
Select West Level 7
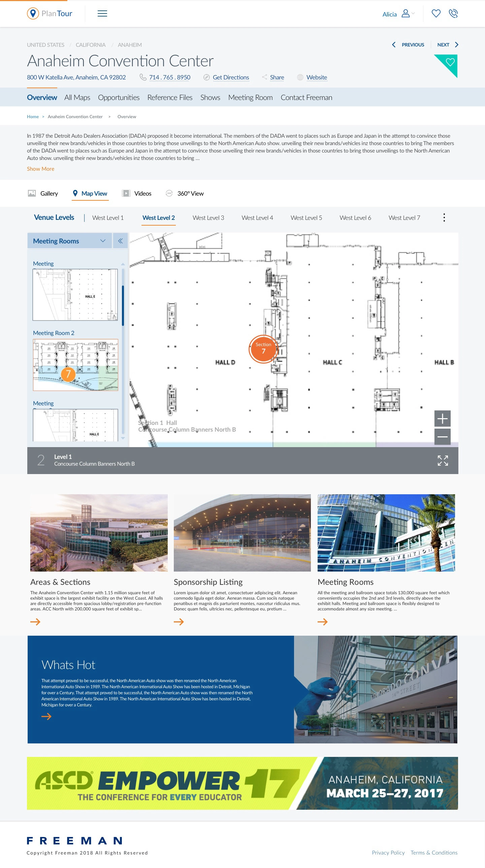click(404, 218)
